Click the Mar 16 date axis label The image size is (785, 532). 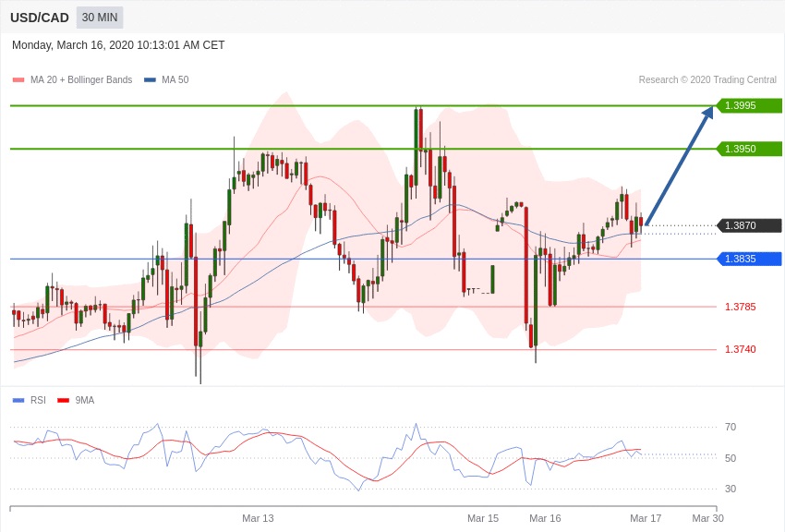tap(545, 518)
